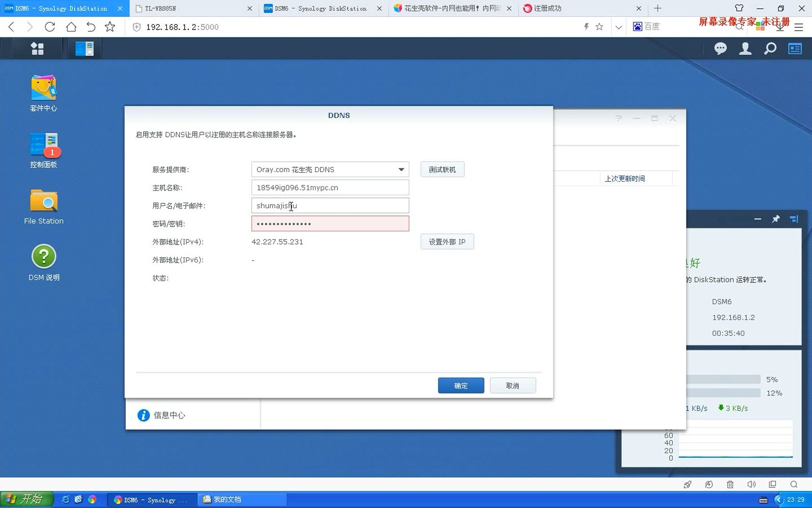Click the Control Panel window help icon
The image size is (812, 508).
click(618, 119)
